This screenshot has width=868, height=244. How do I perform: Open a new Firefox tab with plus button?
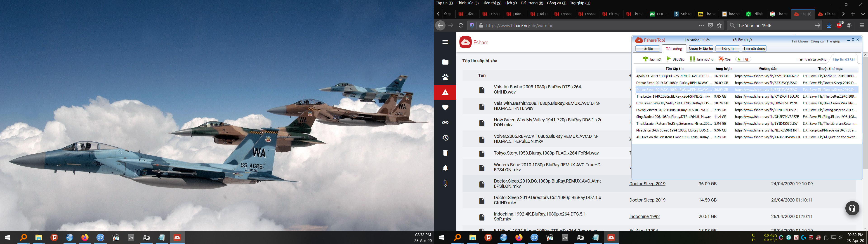[853, 14]
